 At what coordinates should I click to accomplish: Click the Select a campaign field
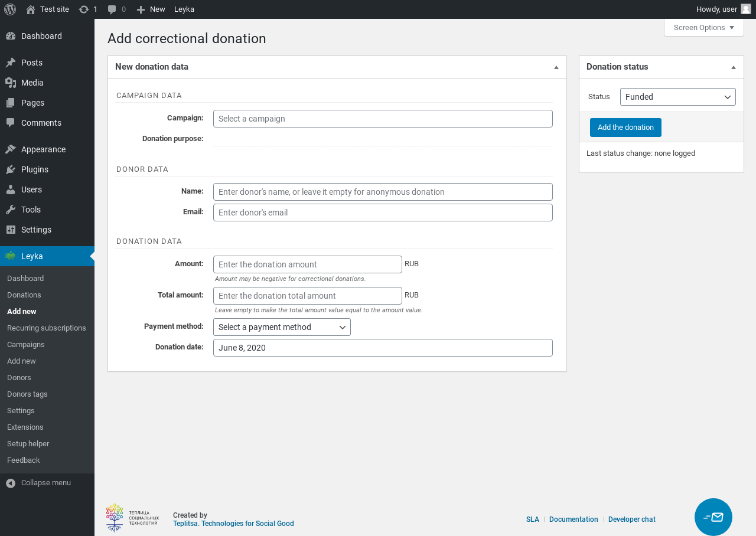coord(383,119)
